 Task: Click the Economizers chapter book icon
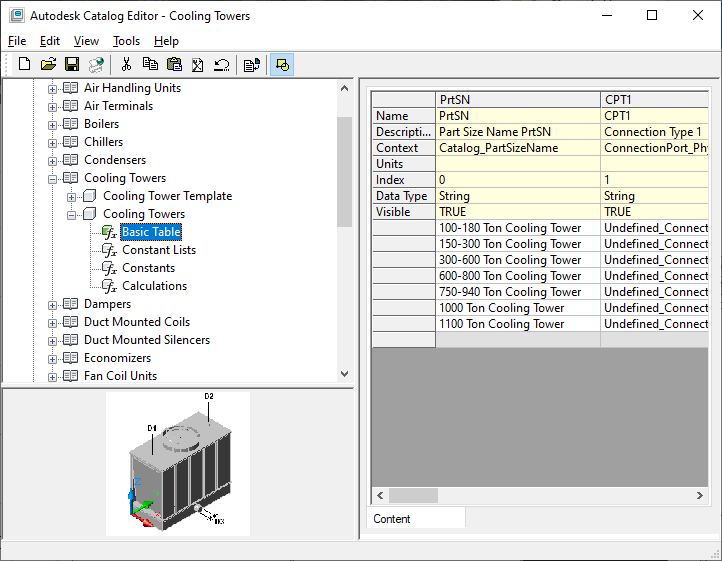click(70, 357)
